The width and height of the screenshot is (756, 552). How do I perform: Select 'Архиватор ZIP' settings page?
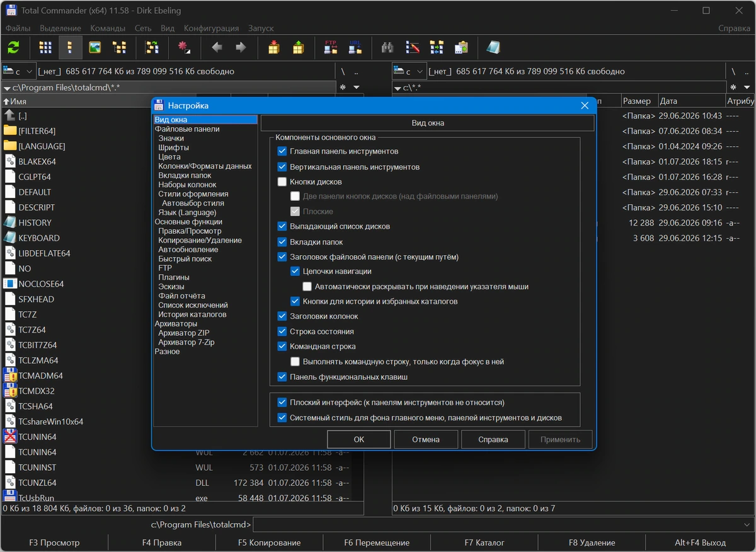tap(184, 333)
